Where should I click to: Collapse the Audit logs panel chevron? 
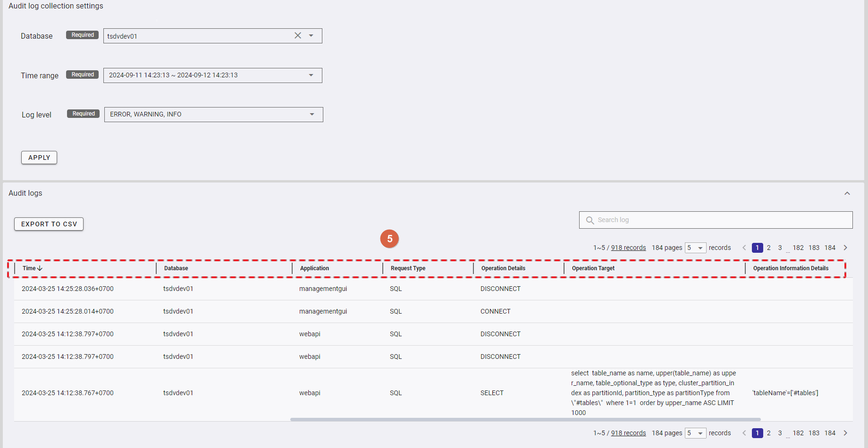(847, 193)
